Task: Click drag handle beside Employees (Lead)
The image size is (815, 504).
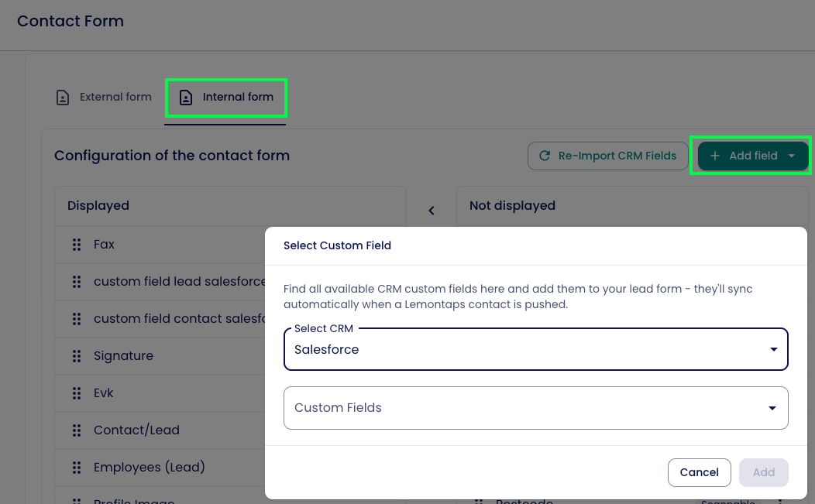Action: pos(77,468)
